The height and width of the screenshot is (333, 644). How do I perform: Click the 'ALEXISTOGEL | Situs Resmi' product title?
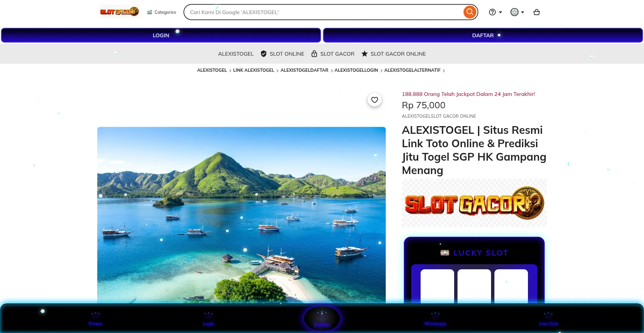pos(474,150)
